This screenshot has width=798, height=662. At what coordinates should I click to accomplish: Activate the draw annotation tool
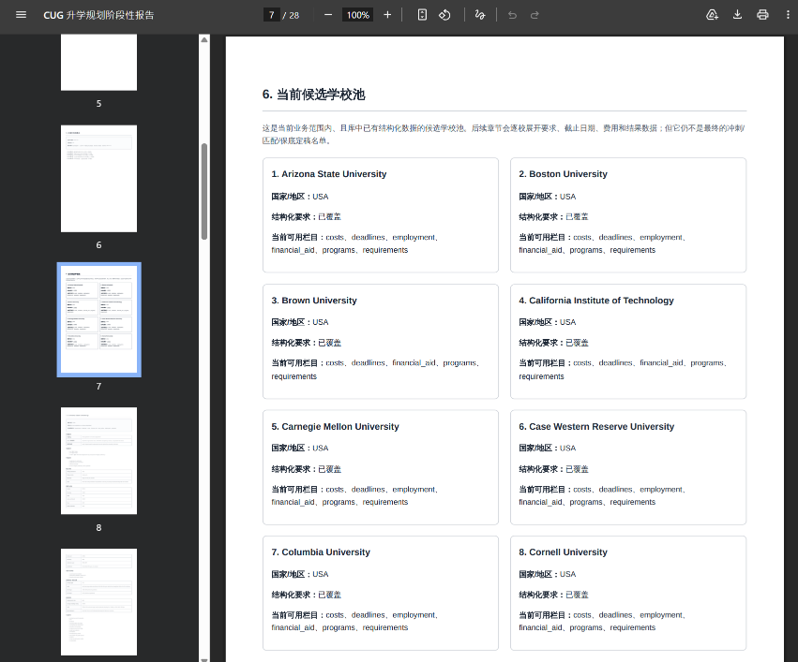click(x=479, y=15)
